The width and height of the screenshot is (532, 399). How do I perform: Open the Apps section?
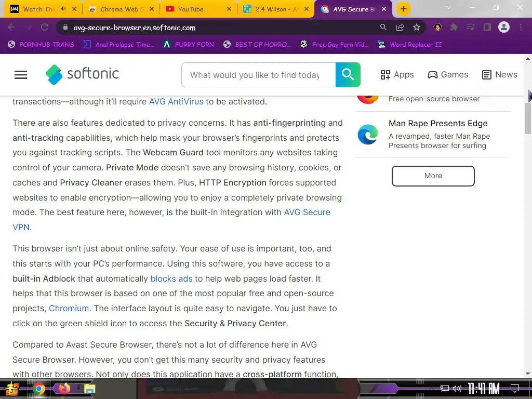point(397,75)
